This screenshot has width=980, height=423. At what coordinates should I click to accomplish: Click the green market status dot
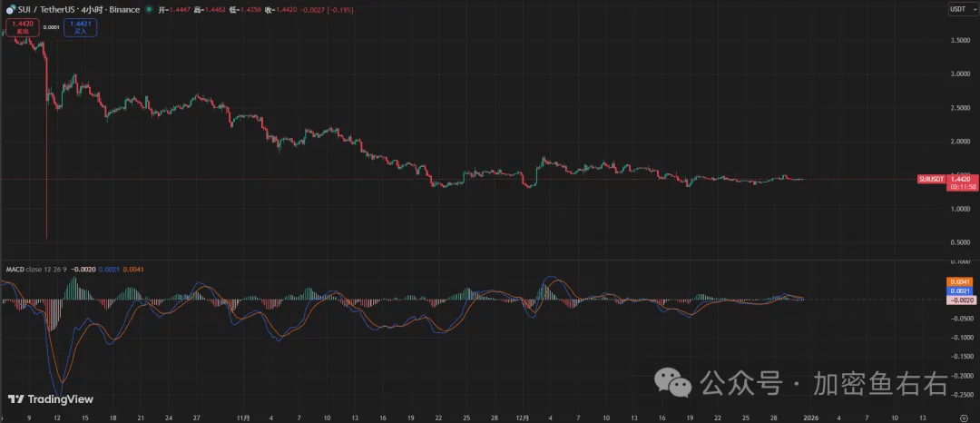(148, 10)
